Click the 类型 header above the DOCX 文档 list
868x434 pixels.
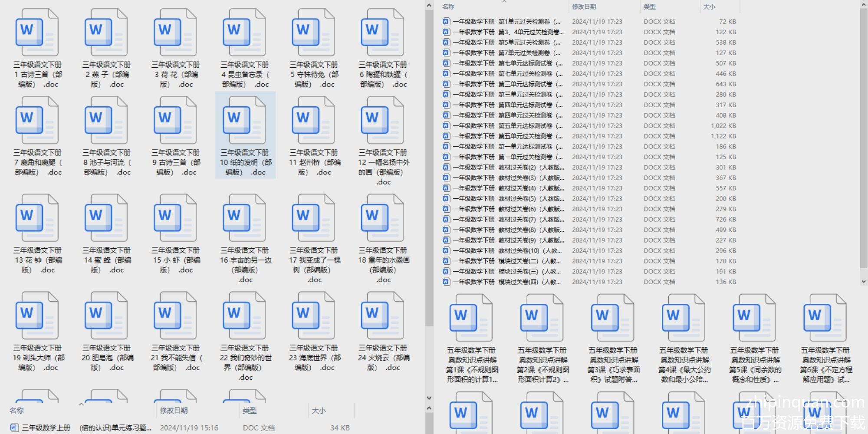point(649,7)
